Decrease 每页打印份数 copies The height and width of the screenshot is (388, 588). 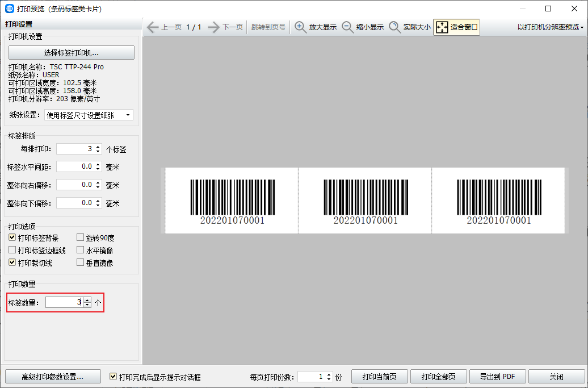[329, 379]
